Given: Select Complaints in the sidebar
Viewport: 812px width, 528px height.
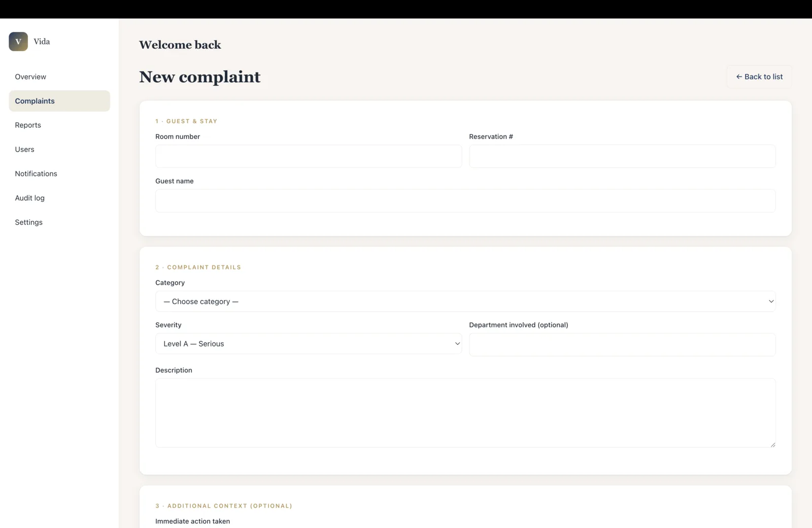Looking at the screenshot, I should tap(59, 101).
